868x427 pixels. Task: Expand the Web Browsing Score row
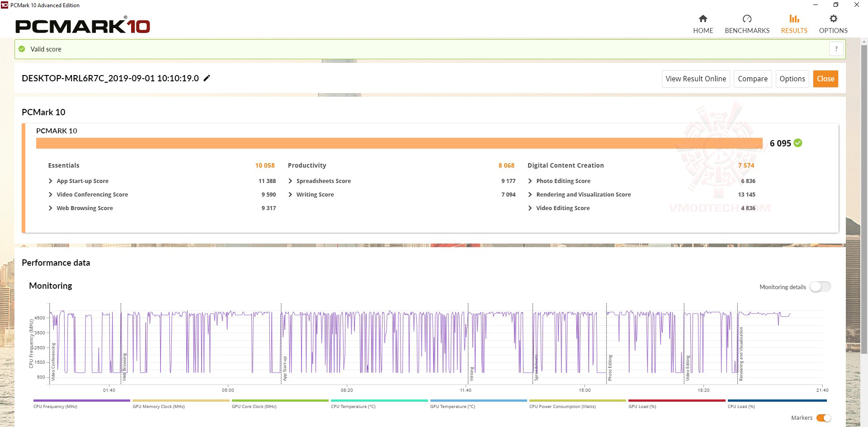pyautogui.click(x=50, y=208)
